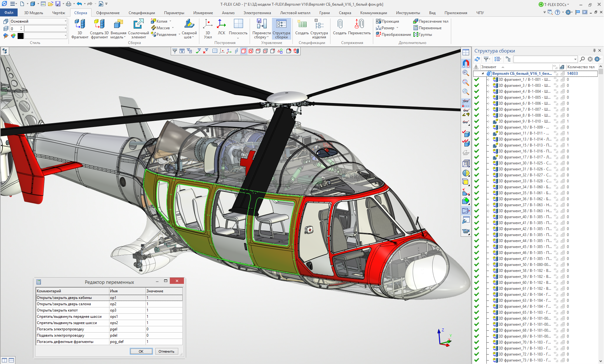Switch to the Чертёж tab
This screenshot has width=604, height=364.
(58, 13)
